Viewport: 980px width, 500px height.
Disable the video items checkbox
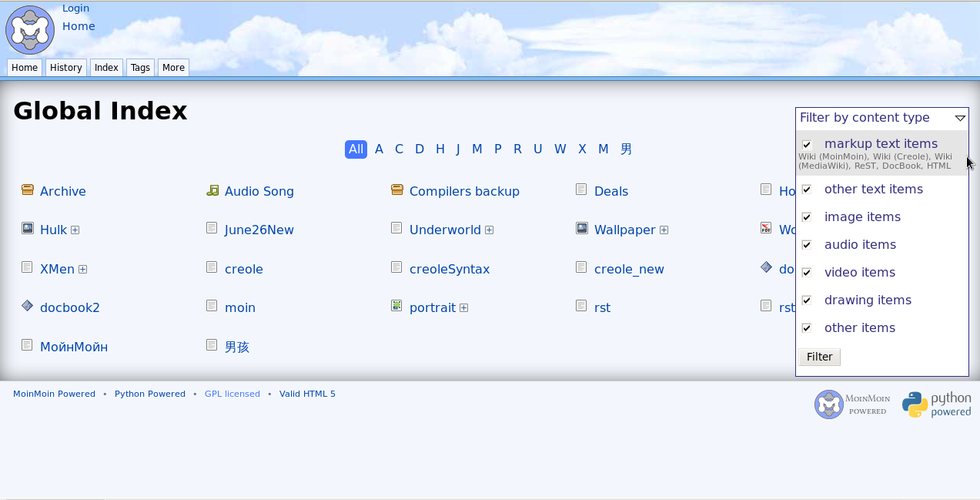(x=807, y=273)
